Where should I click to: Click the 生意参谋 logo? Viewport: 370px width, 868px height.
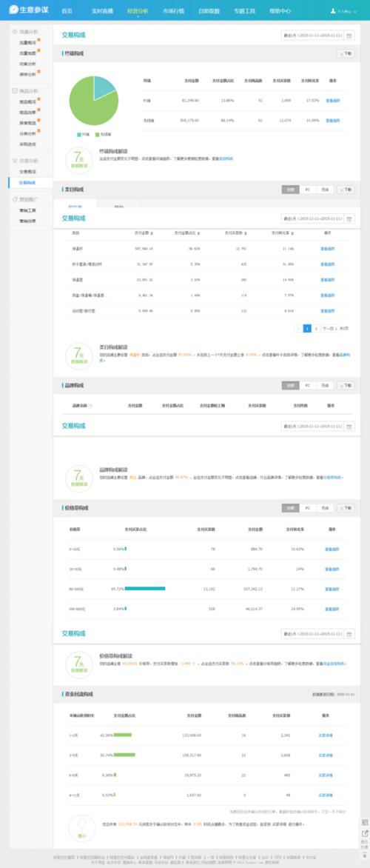click(x=27, y=10)
